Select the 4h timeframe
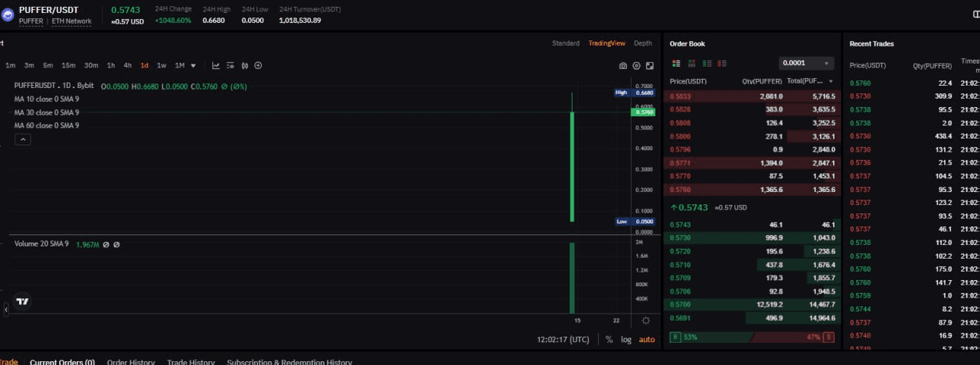 [128, 66]
